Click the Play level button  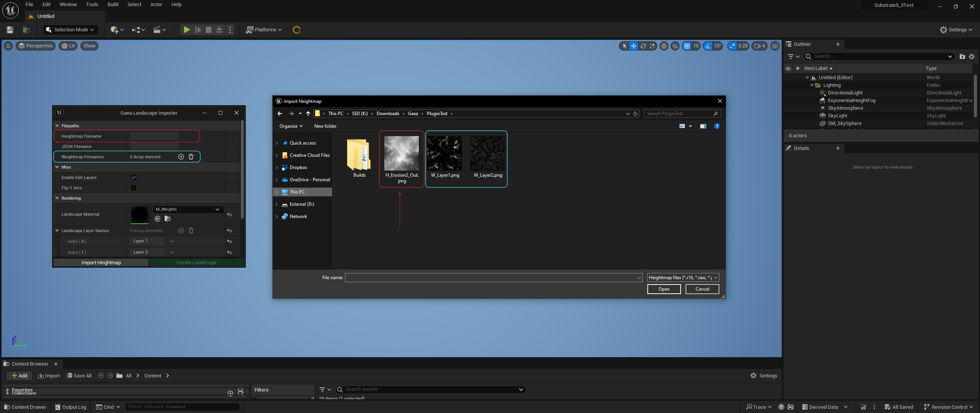[x=186, y=30]
